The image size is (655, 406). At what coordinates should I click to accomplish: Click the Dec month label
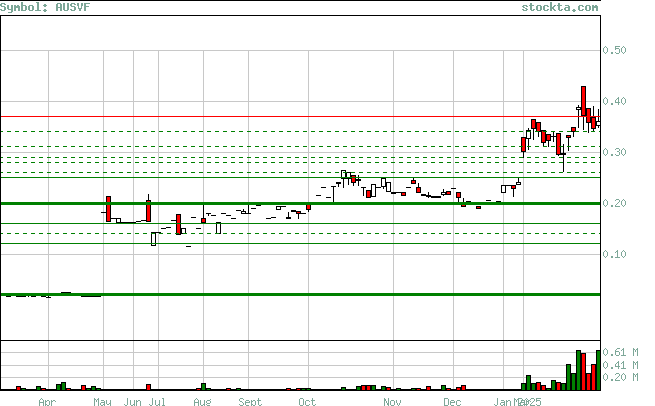pos(452,402)
